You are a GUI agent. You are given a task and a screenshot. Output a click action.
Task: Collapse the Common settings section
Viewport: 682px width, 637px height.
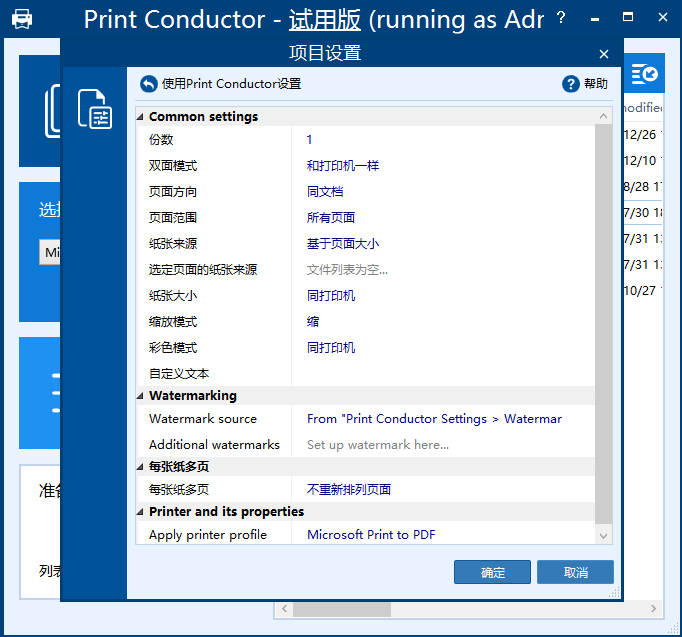click(x=141, y=117)
